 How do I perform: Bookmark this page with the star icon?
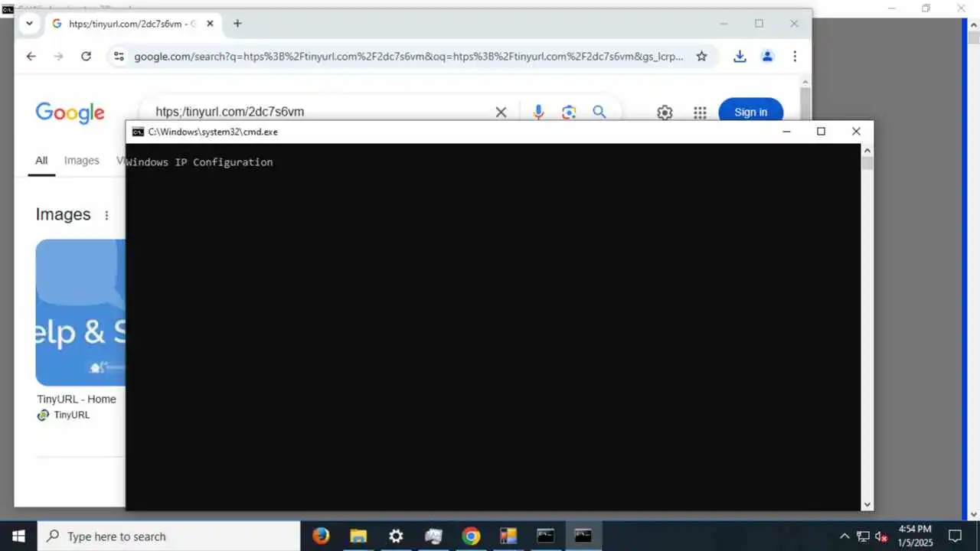(701, 57)
